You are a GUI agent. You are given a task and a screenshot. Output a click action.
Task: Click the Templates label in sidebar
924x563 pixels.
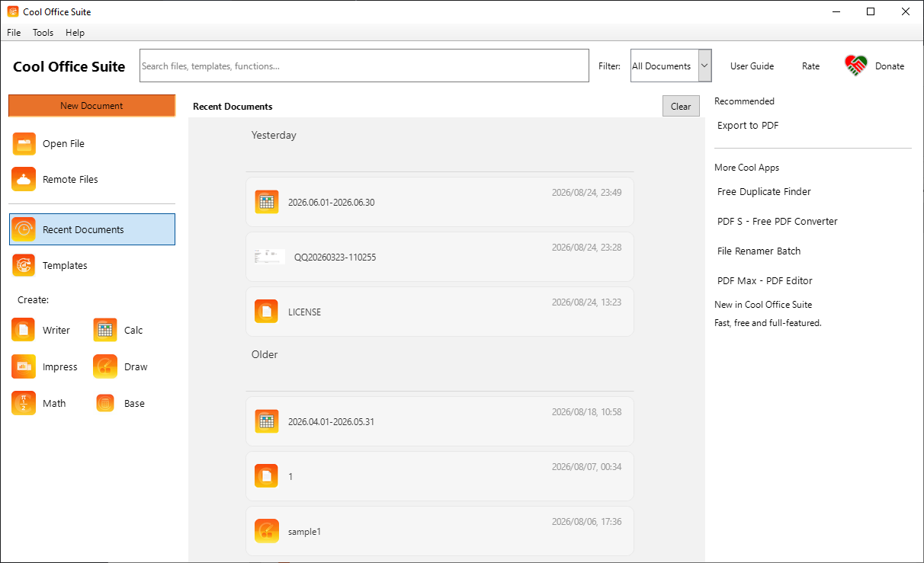point(65,266)
